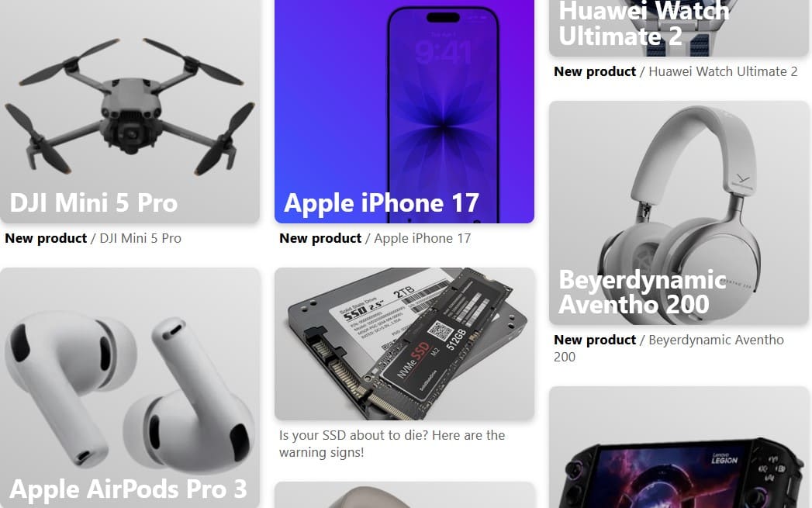Click the 'Beyerdynamic Aventho 200' overlay title
Screen dimensions: 812x508
(x=642, y=292)
